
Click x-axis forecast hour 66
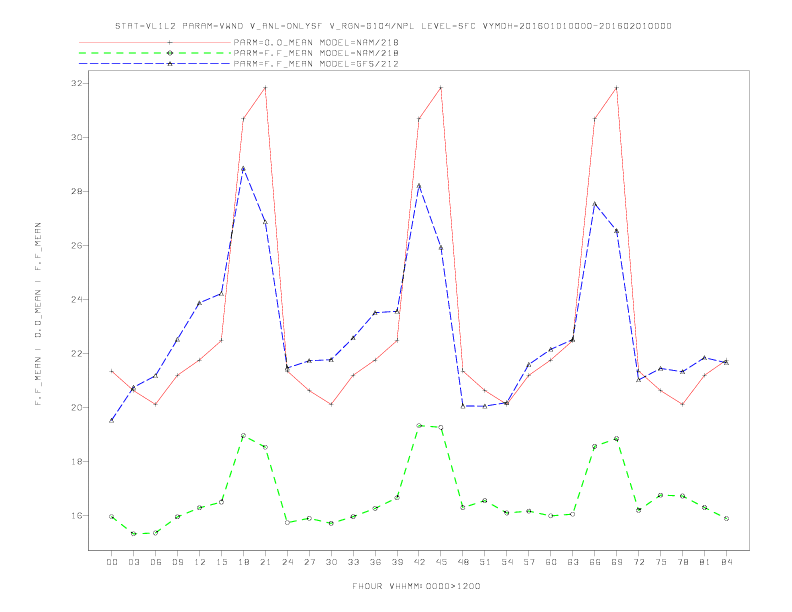[595, 562]
